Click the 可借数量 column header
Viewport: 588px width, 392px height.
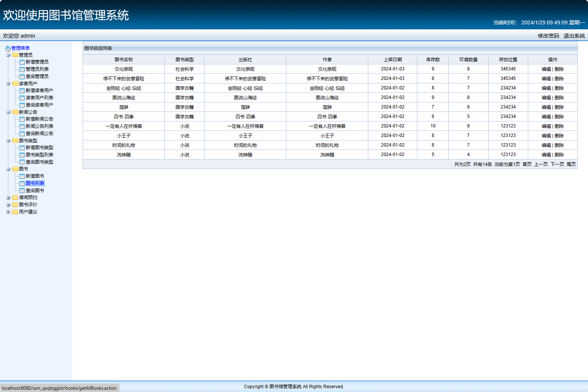(x=468, y=60)
